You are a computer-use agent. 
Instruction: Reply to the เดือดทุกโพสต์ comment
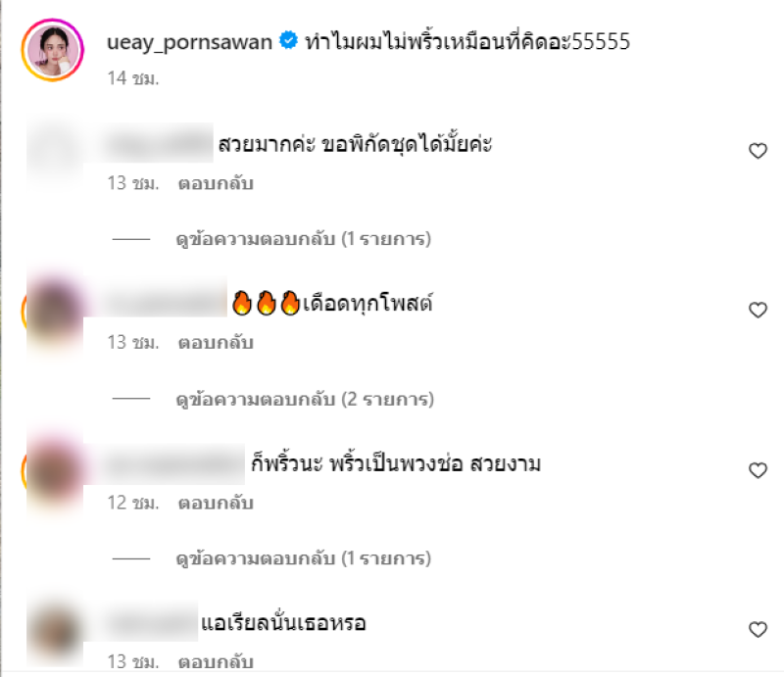pos(216,343)
